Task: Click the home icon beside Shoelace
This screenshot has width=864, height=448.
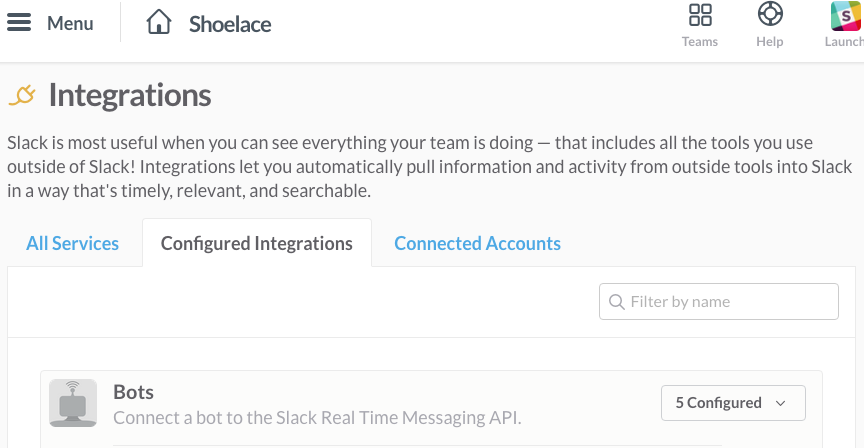Action: click(x=159, y=23)
